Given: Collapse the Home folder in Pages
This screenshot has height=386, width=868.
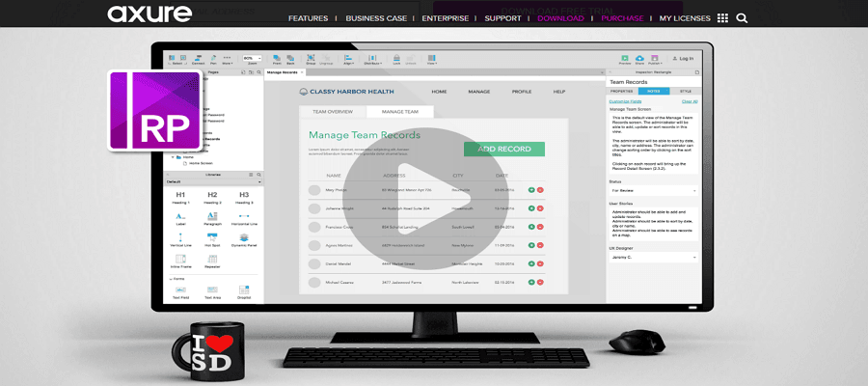Looking at the screenshot, I should tap(173, 157).
